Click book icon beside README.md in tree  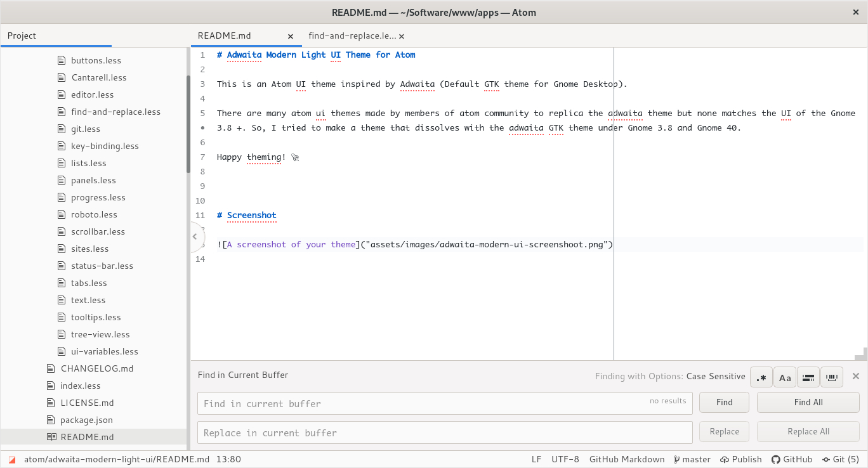pyautogui.click(x=51, y=437)
